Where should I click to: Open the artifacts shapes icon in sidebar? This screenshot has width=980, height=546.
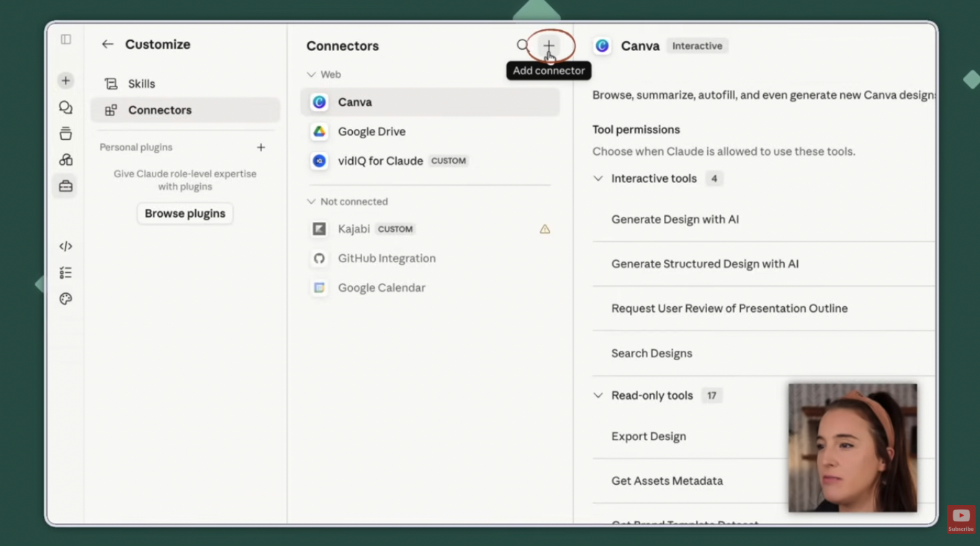point(66,160)
